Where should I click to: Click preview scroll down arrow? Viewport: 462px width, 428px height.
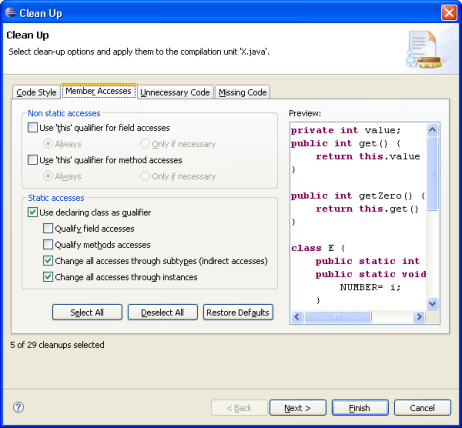(x=432, y=304)
